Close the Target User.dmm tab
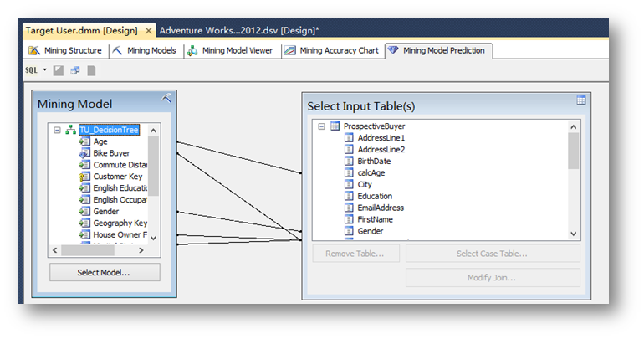 [x=149, y=31]
